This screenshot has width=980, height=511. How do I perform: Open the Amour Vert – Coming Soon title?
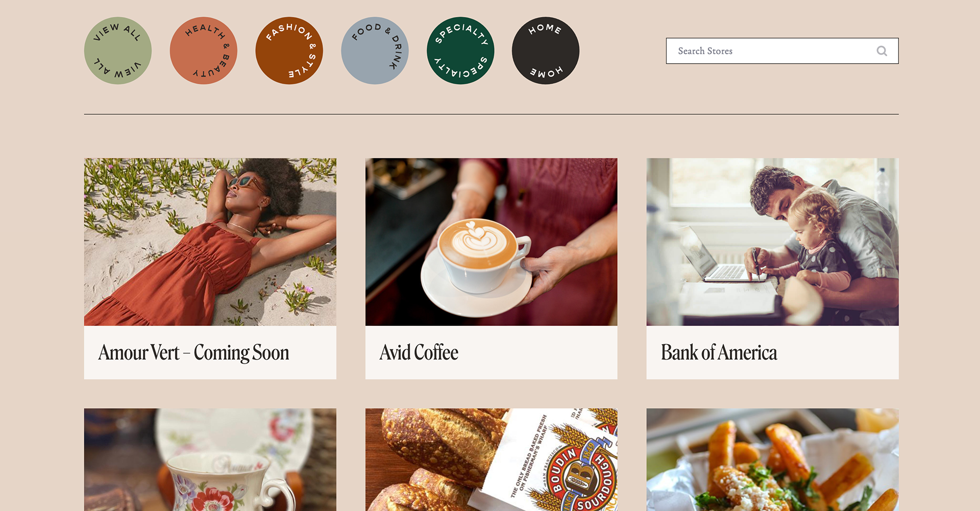pos(194,352)
